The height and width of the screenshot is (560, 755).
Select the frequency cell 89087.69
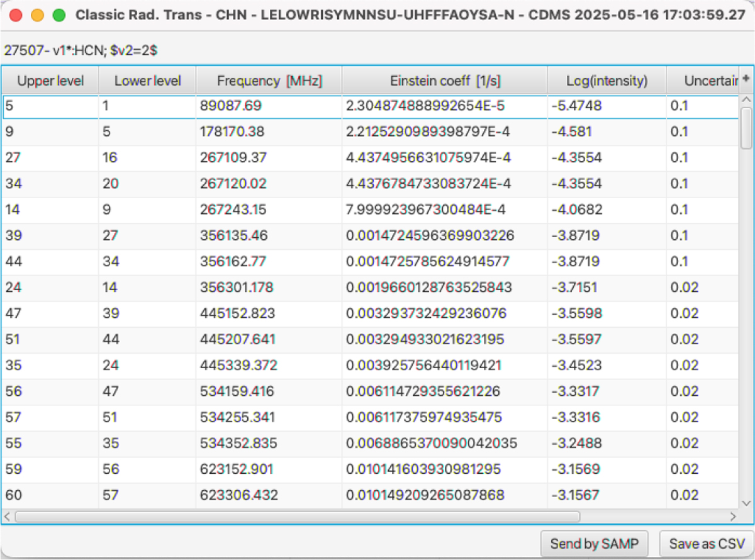(x=269, y=106)
